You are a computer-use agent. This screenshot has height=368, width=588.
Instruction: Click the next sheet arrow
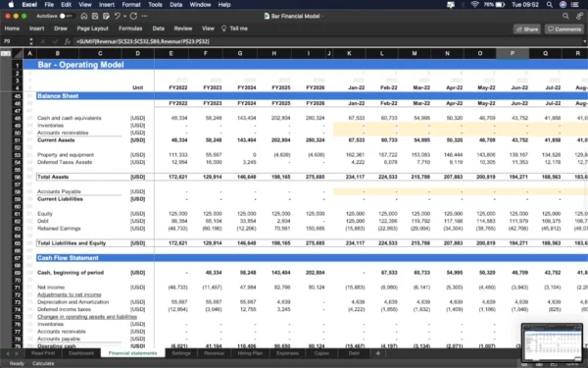pos(17,353)
